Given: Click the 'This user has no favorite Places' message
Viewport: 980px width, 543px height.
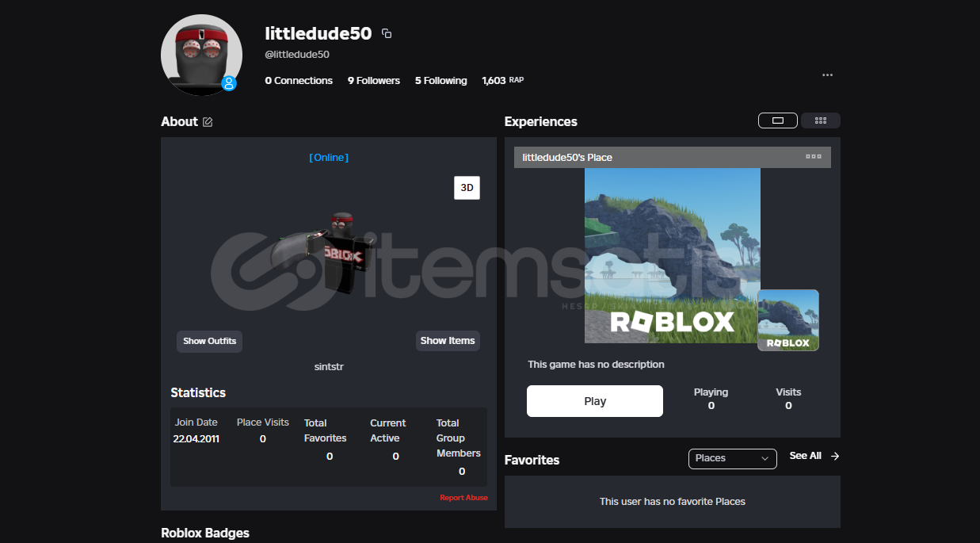Looking at the screenshot, I should coord(673,501).
